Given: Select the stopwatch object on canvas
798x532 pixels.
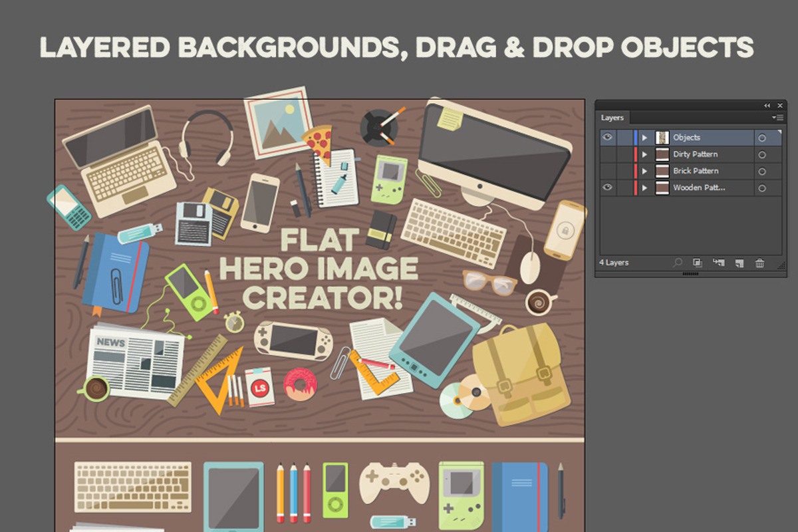Looking at the screenshot, I should pyautogui.click(x=233, y=322).
